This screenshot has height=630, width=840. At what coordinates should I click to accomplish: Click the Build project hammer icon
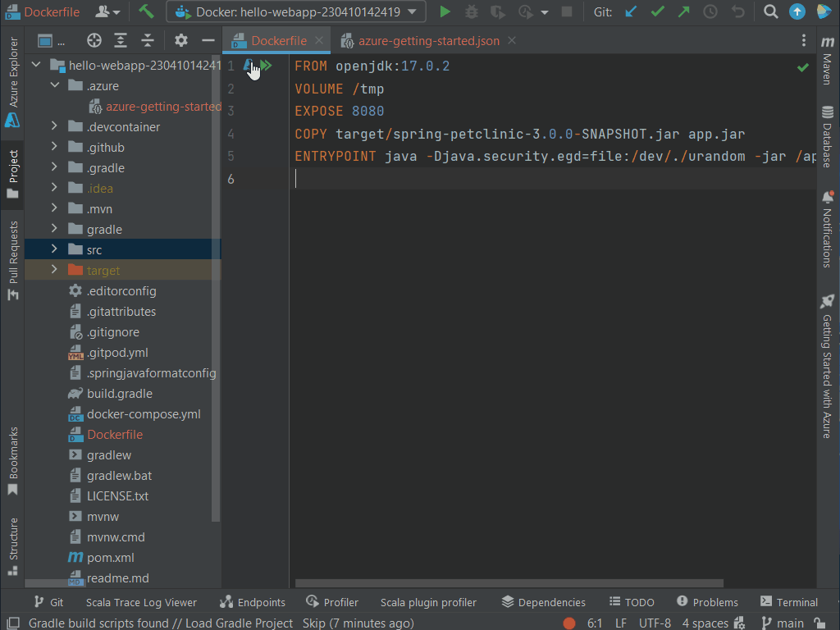point(146,11)
